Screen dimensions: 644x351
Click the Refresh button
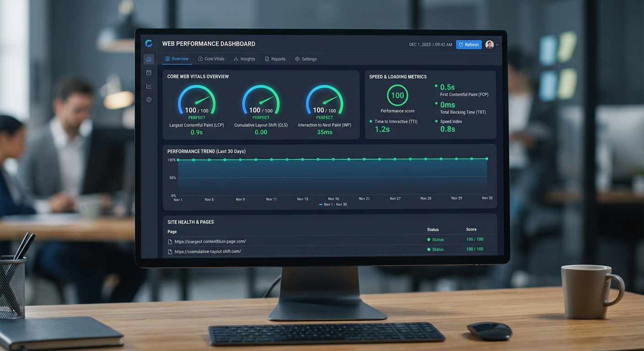(x=469, y=45)
